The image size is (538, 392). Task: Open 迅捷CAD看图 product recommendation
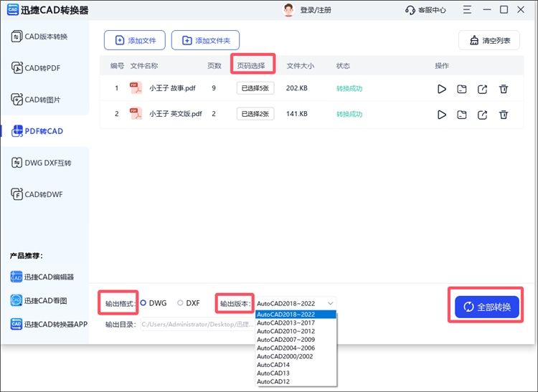[39, 300]
